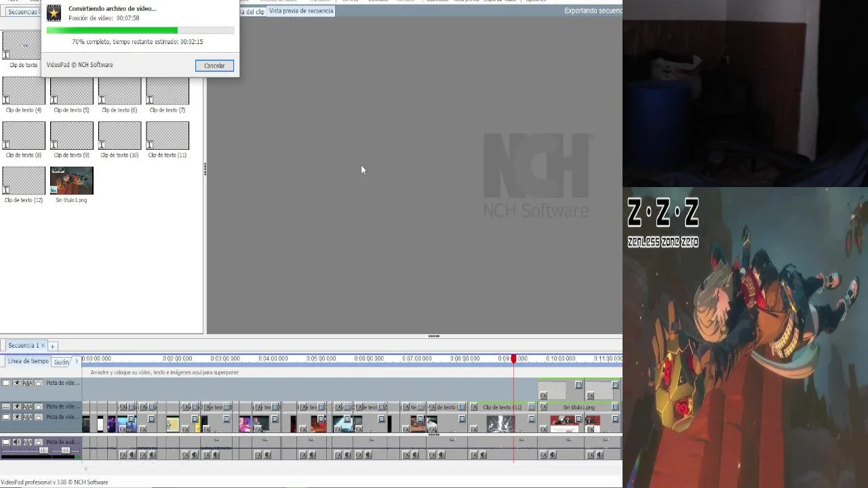Image resolution: width=868 pixels, height=488 pixels.
Task: Select Clip de texto (10) thumbnail
Action: 119,136
